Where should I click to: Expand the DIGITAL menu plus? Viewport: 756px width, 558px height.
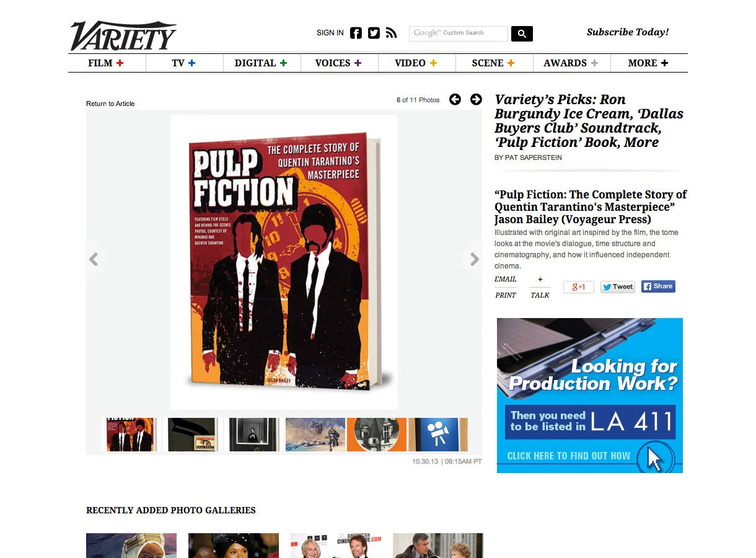(283, 63)
